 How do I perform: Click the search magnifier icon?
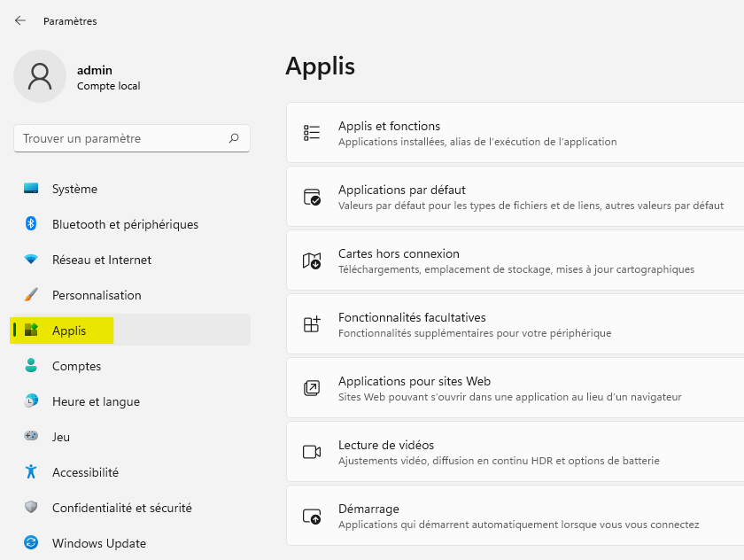pos(234,138)
